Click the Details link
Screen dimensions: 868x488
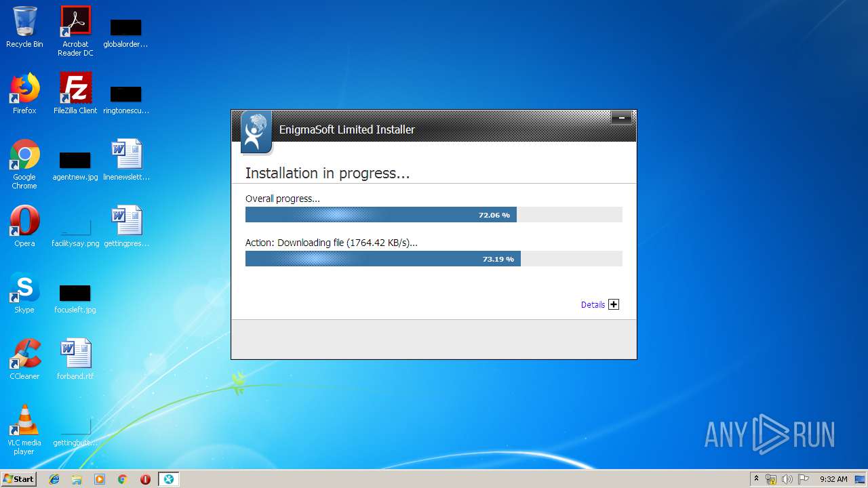pos(593,305)
